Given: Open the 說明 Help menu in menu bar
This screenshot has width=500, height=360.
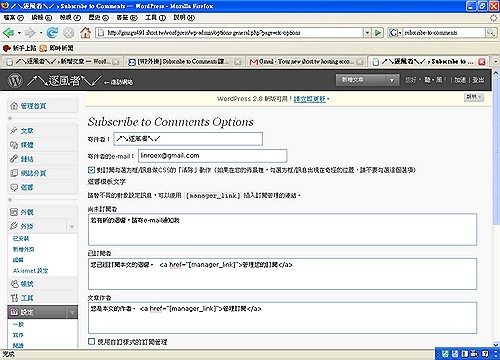Looking at the screenshot, I should tap(184, 18).
